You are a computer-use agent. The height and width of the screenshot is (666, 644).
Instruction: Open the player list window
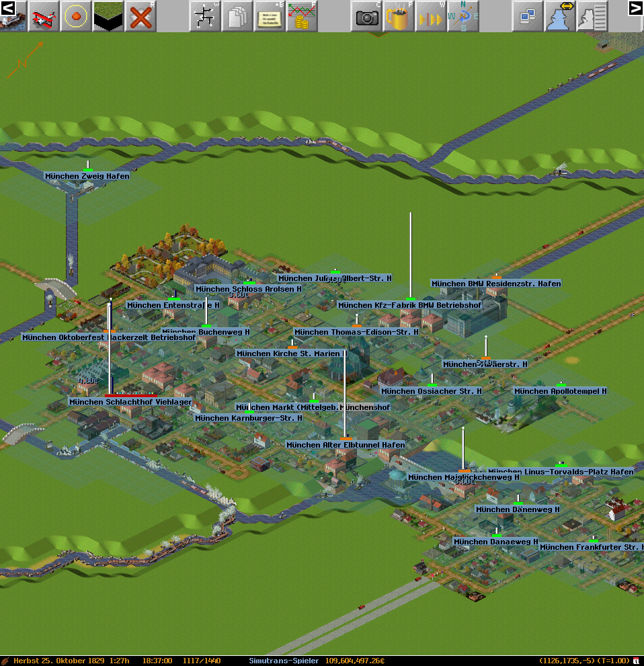[592, 17]
